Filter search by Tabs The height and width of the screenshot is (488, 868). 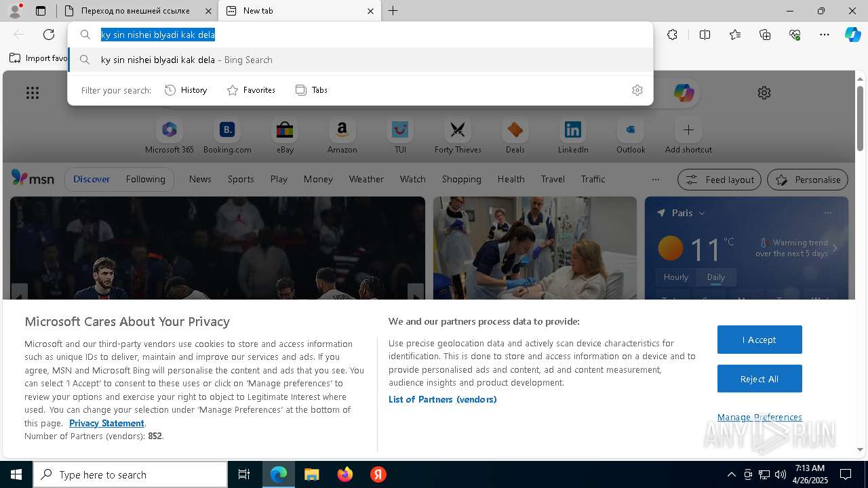tap(311, 90)
